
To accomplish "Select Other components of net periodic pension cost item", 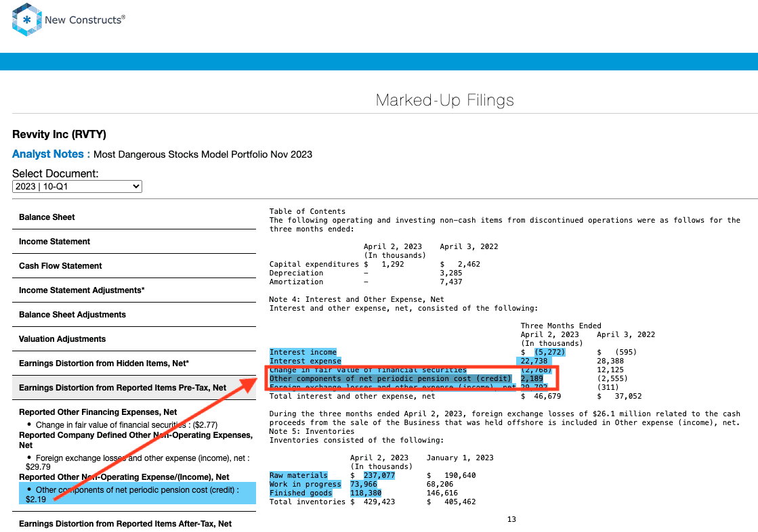I will click(x=138, y=494).
